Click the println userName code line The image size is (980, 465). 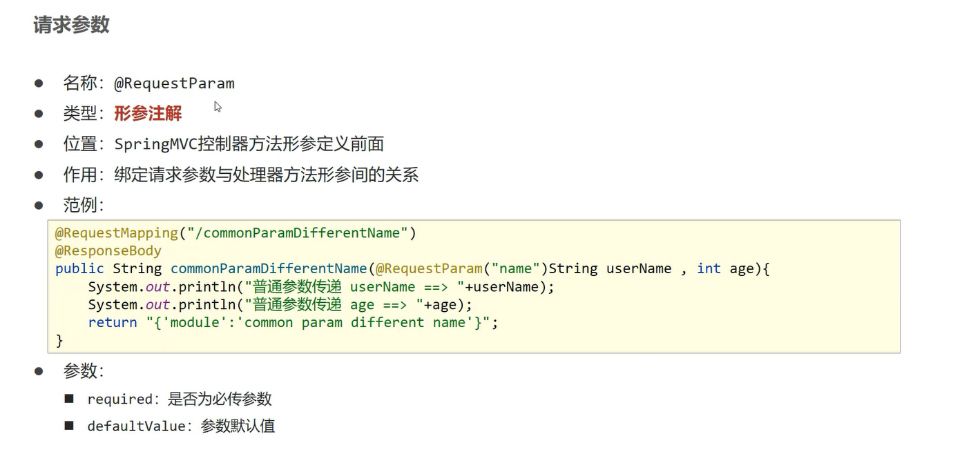[x=321, y=287]
